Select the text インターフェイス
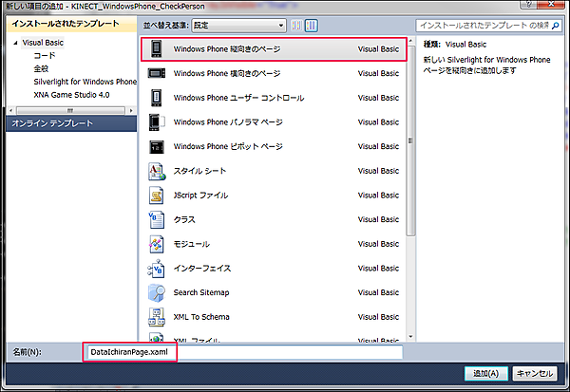 tap(202, 268)
